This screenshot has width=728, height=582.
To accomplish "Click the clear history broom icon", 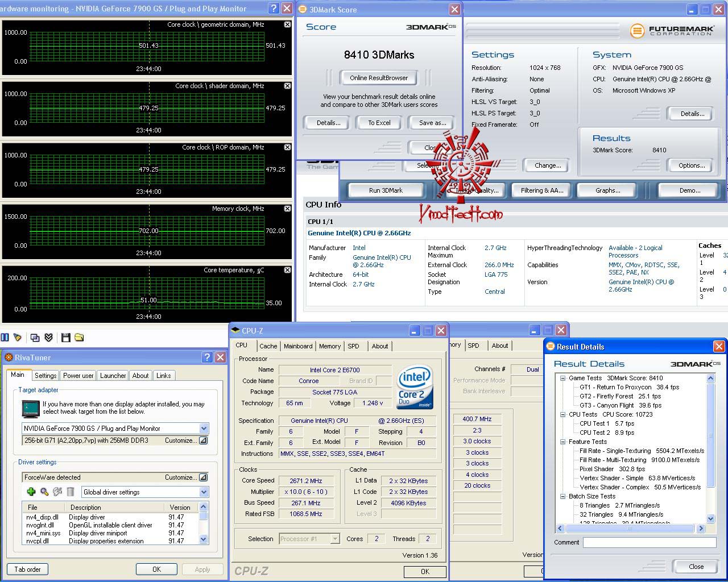I will pos(18,338).
